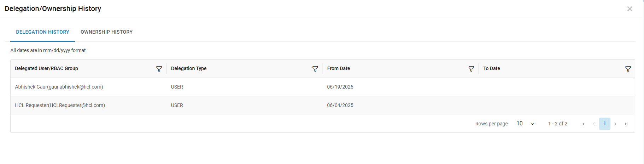
Task: Select the Delegation History tab
Action: (42, 32)
